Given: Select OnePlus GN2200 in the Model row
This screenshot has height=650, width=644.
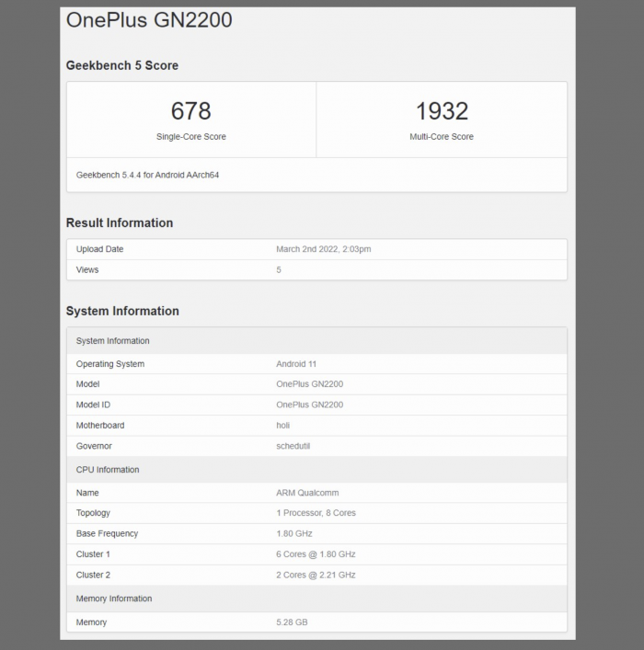Looking at the screenshot, I should (x=309, y=384).
